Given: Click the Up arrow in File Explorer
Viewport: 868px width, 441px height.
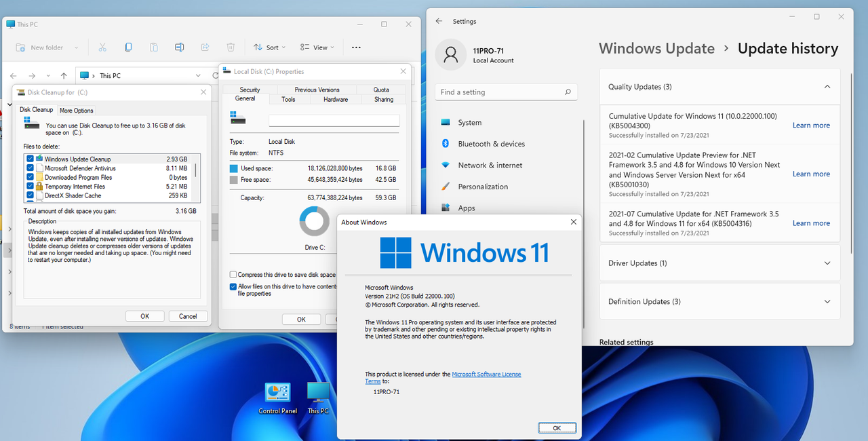Looking at the screenshot, I should [64, 76].
